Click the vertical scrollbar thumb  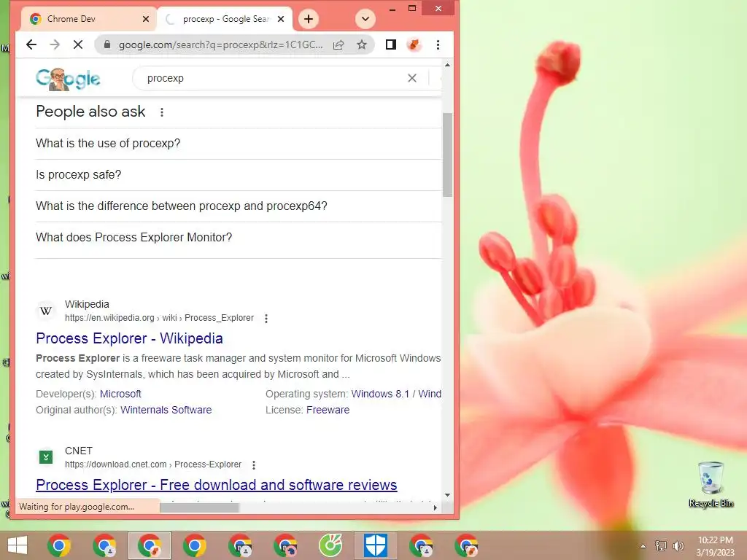click(x=447, y=155)
